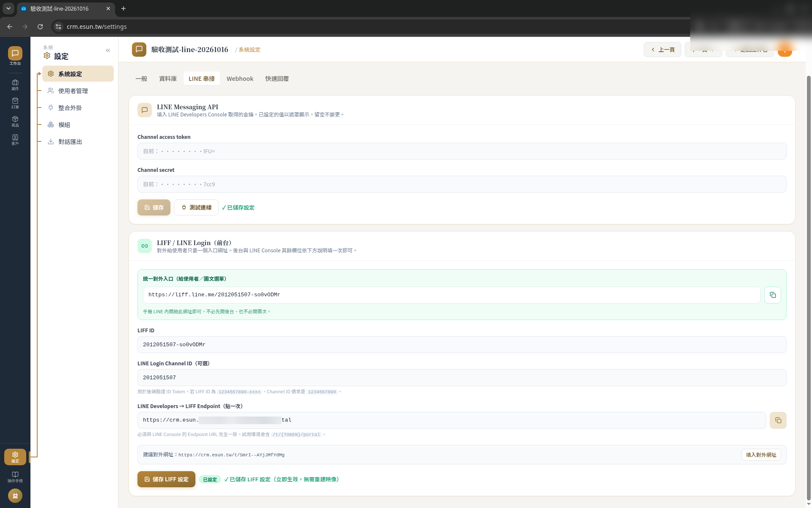The image size is (812, 508).
Task: Select 系統設定 in the settings menu
Action: (x=78, y=74)
